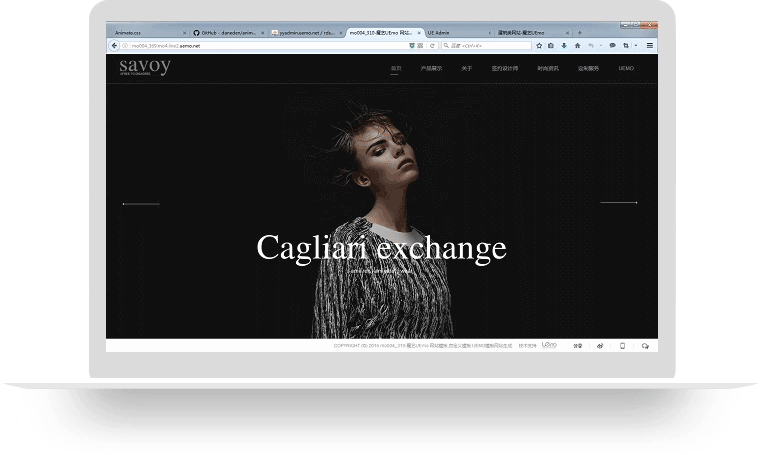Click the mobile phone icon in footer
The image size is (760, 455).
pos(622,346)
